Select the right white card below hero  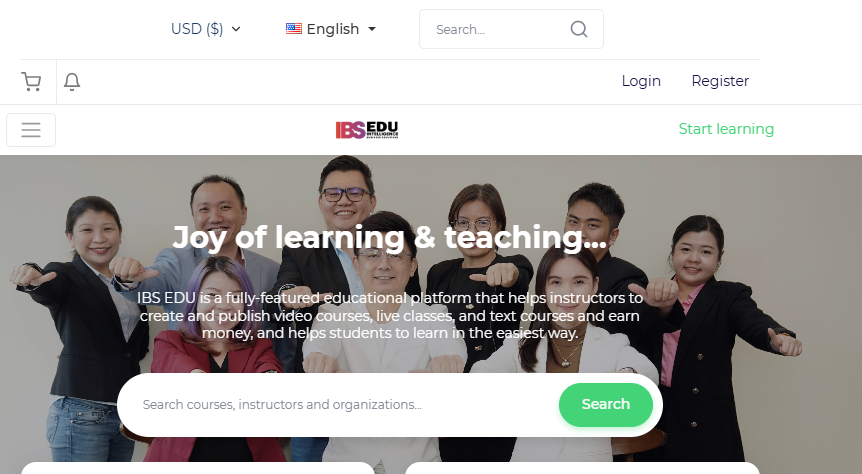582,468
